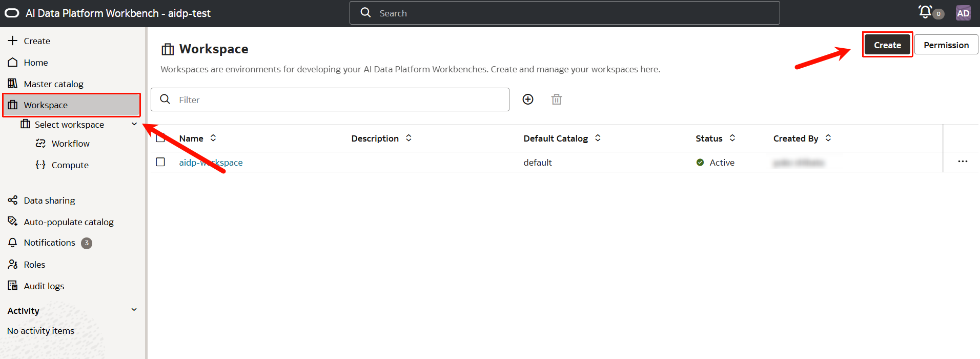Sort by Description column arrows
Image resolution: width=980 pixels, height=359 pixels.
click(409, 138)
